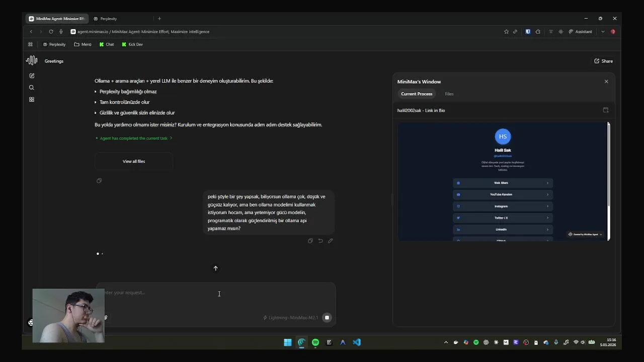Click the microphone icon in the address bar
The height and width of the screenshot is (362, 644).
(x=61, y=32)
